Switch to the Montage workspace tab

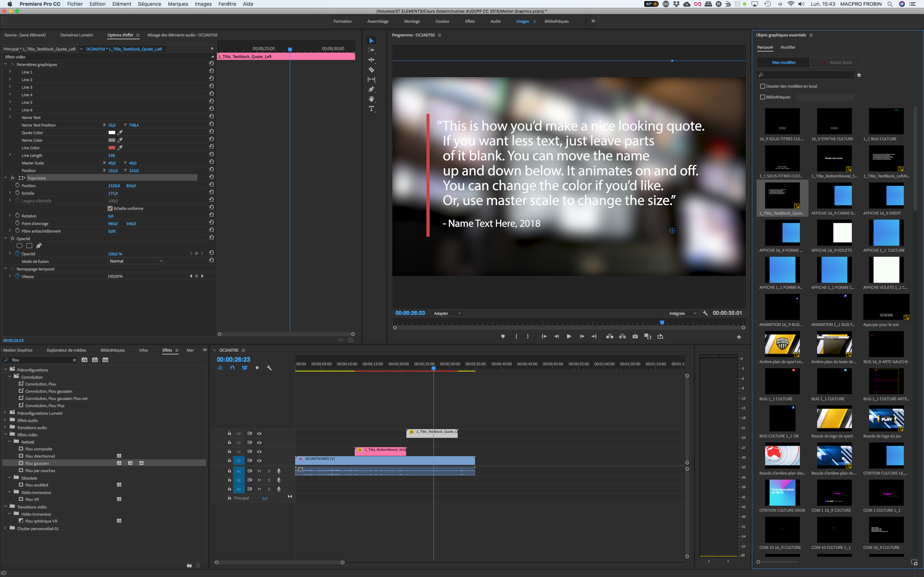point(412,21)
